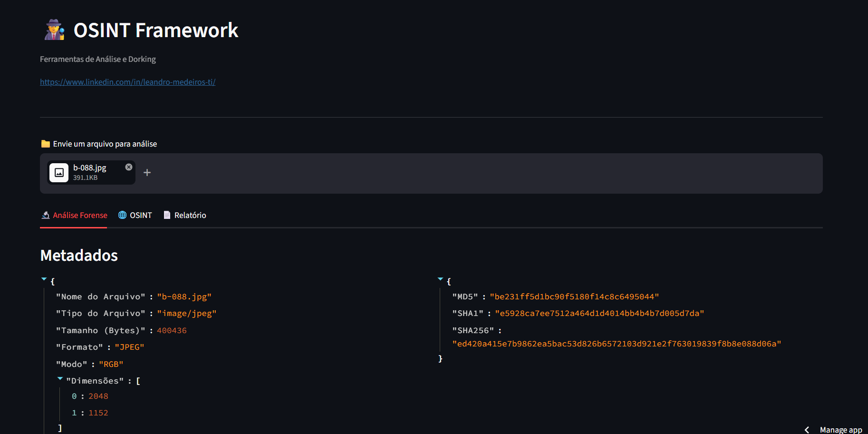Collapse the left metadata JSON object
Screen dimensions: 868x434
[x=44, y=279]
